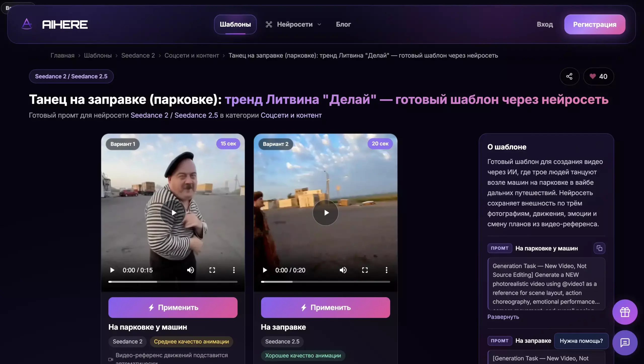
Task: Click the 'На парковке у машин' prompt text box
Action: 546,284
